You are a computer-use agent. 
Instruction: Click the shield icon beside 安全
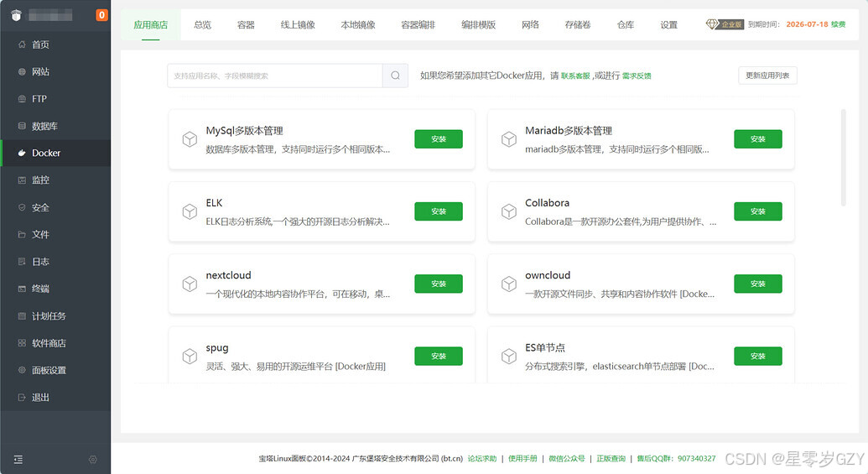click(22, 208)
